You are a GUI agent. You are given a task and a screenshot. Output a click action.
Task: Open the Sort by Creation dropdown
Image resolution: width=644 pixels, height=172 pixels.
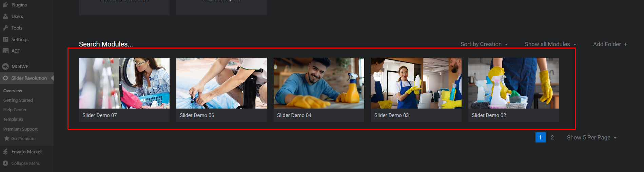coord(484,44)
